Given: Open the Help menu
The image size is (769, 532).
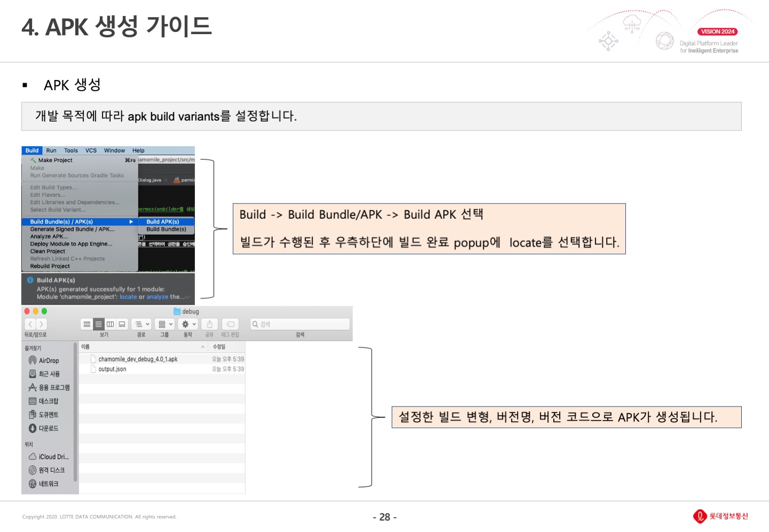Looking at the screenshot, I should [138, 150].
